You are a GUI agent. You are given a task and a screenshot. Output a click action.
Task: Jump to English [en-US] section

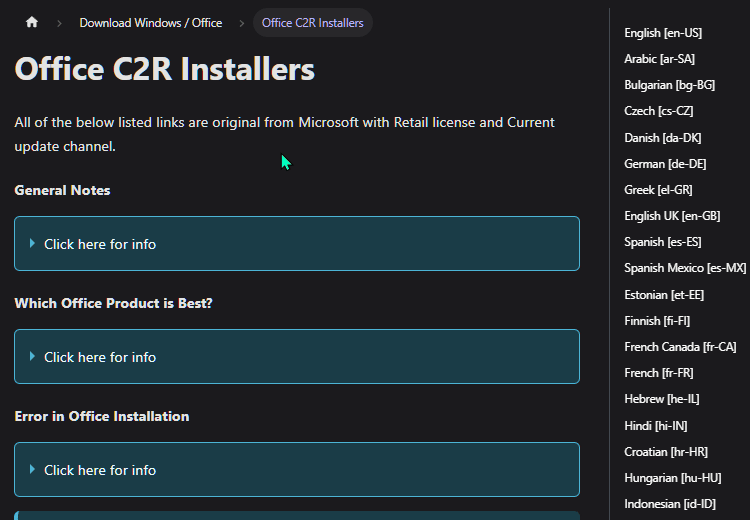[663, 33]
